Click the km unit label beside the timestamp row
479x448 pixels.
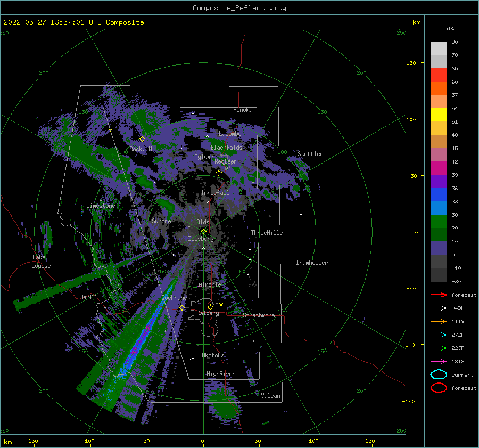pos(416,22)
